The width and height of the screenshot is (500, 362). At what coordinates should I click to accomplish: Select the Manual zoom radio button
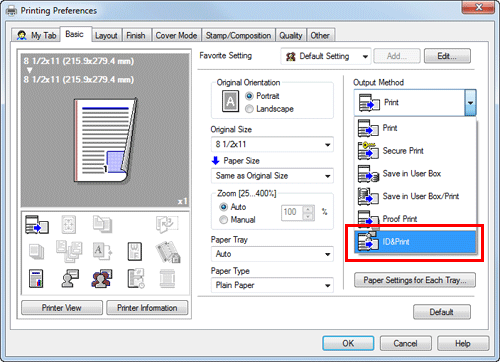click(223, 220)
